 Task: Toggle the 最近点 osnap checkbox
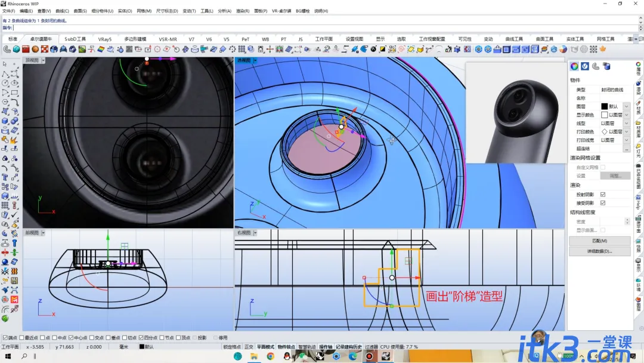click(x=22, y=338)
